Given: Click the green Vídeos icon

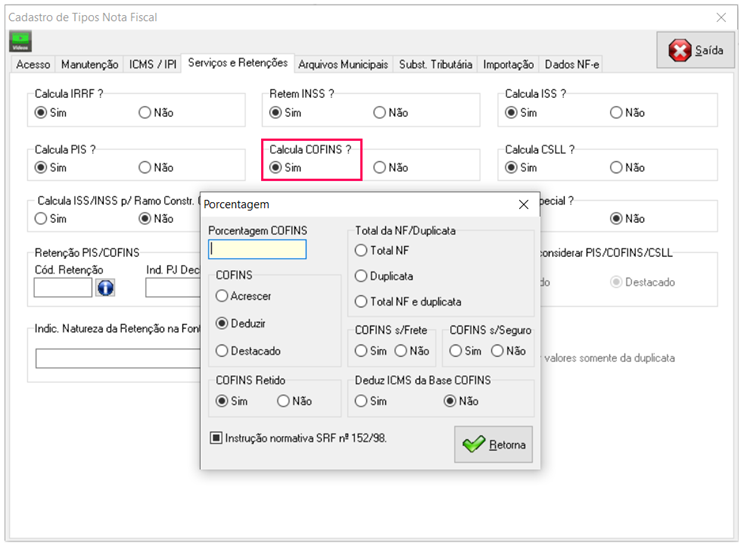Looking at the screenshot, I should coord(20,41).
